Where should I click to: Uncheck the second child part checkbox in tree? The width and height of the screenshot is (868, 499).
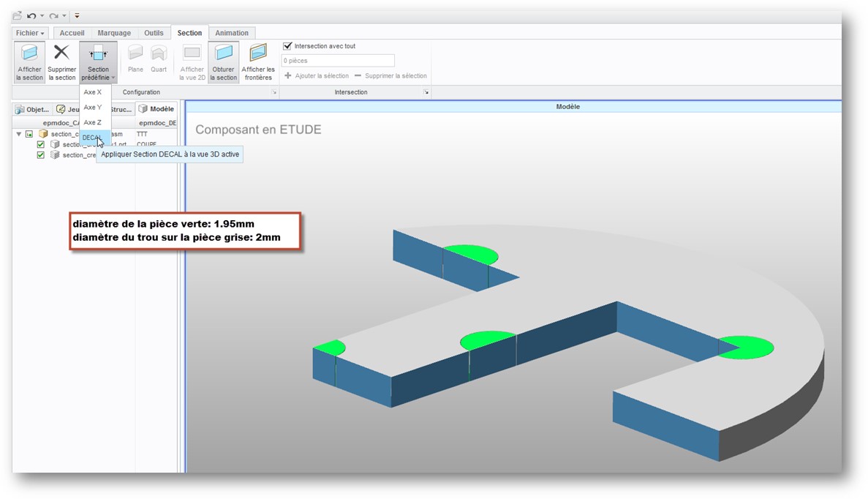pyautogui.click(x=41, y=155)
